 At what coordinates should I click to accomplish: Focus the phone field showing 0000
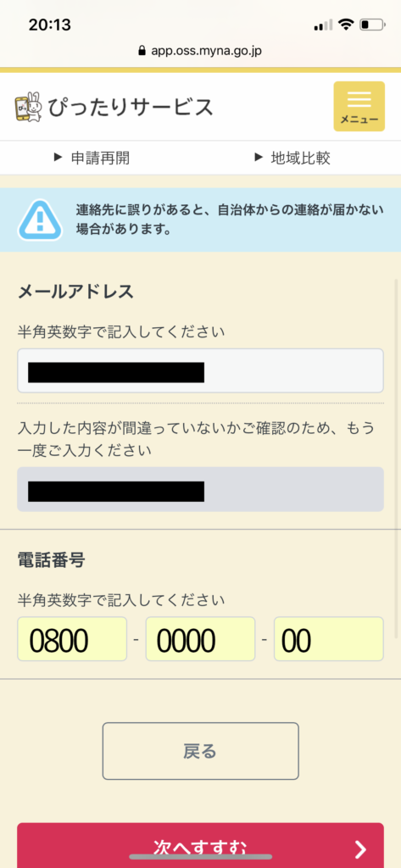pos(200,639)
